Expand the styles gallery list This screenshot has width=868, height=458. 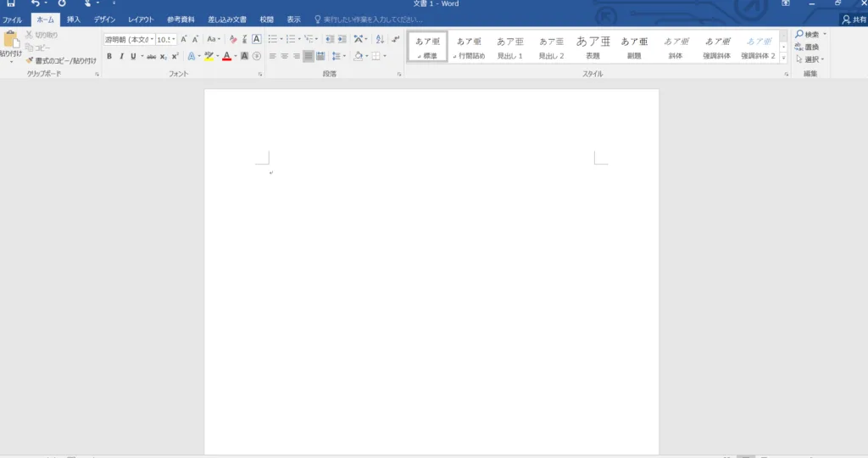(x=784, y=58)
